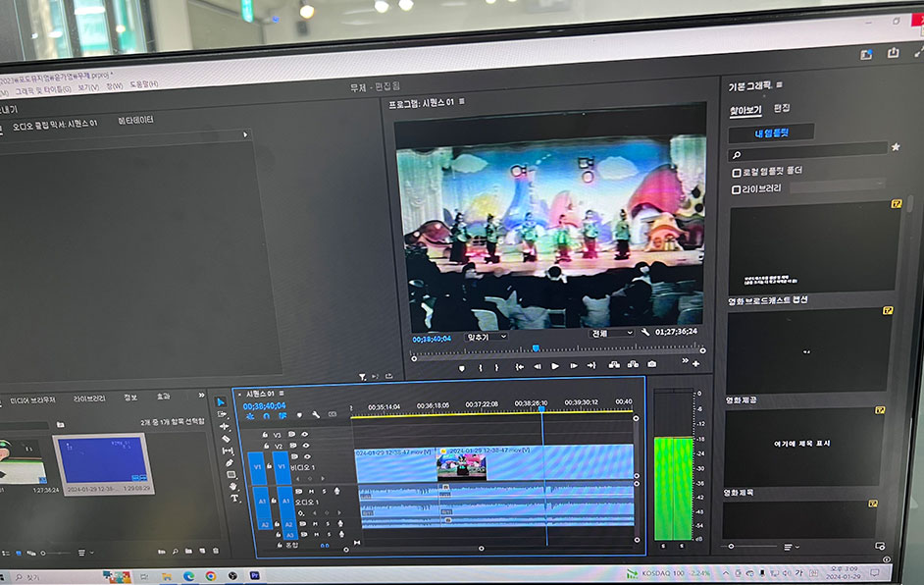
Task: Open the 메타데이터 panel tab
Action: click(x=135, y=121)
